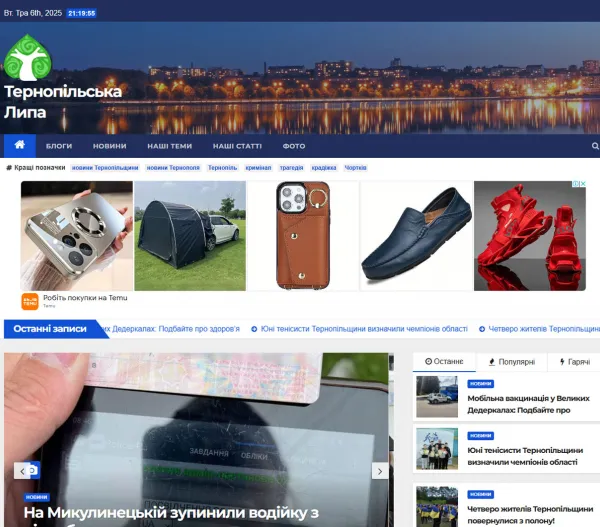Click date text Вт. Тра 6th, 2025
The height and width of the screenshot is (527, 600).
tap(33, 13)
